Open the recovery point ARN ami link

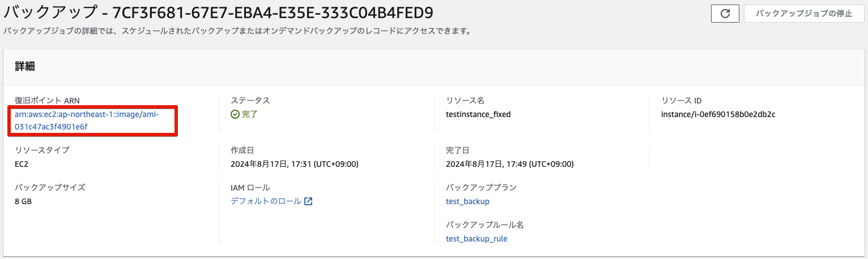tap(87, 120)
